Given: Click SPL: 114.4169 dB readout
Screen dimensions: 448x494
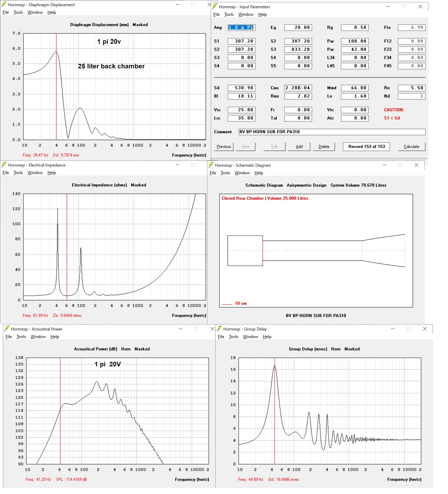Looking at the screenshot, I should click(71, 479).
